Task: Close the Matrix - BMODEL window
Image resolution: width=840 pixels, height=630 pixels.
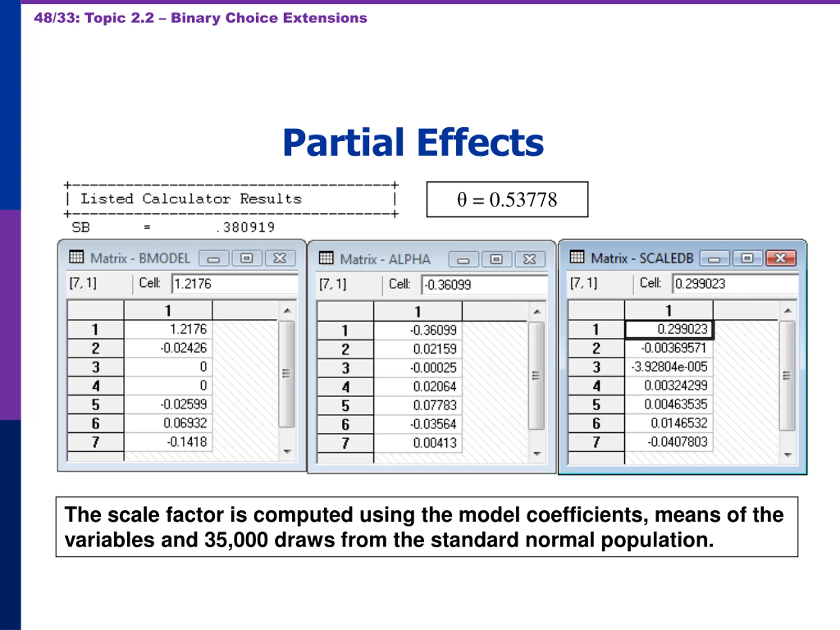Action: (x=280, y=259)
